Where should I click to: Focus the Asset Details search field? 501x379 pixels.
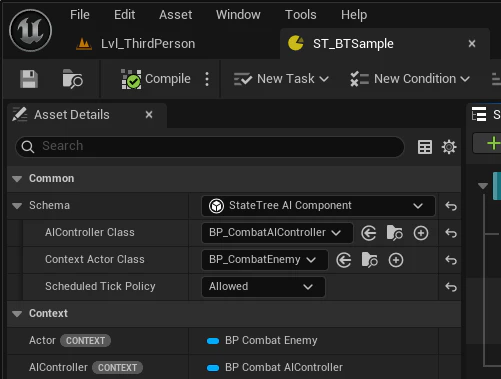210,146
